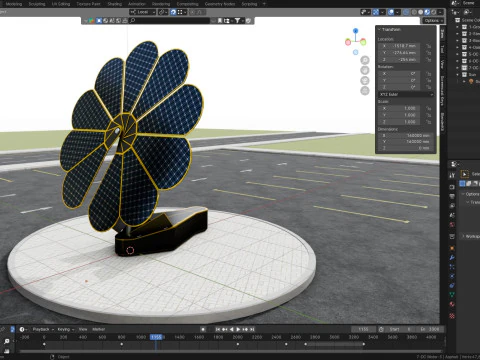Add a new workspace with plus button
This screenshot has width=480, height=360.
264,4
